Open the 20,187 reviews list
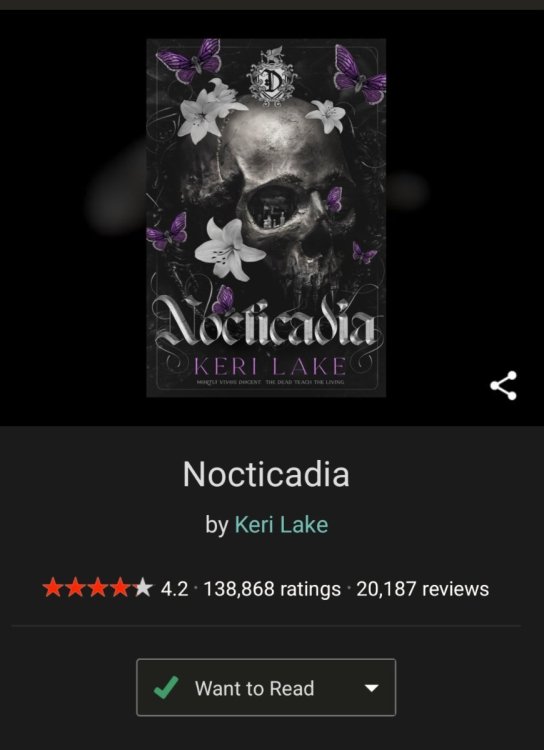The height and width of the screenshot is (750, 544). click(422, 589)
